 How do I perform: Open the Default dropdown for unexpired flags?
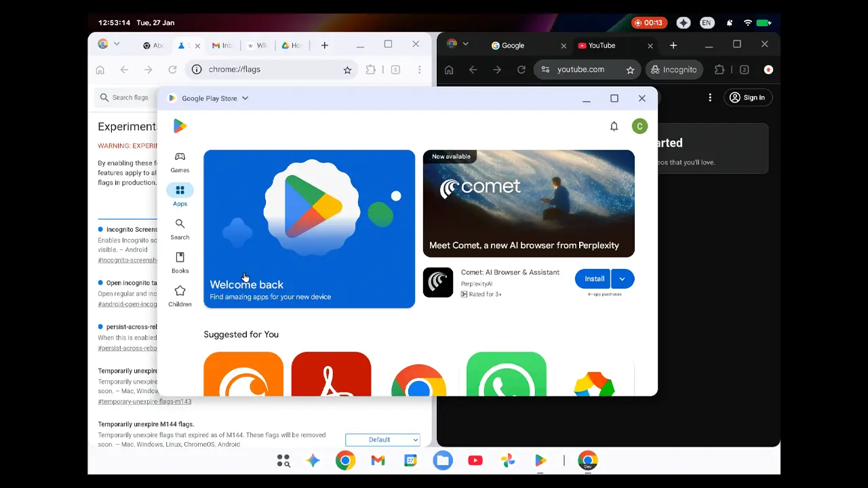click(x=382, y=439)
